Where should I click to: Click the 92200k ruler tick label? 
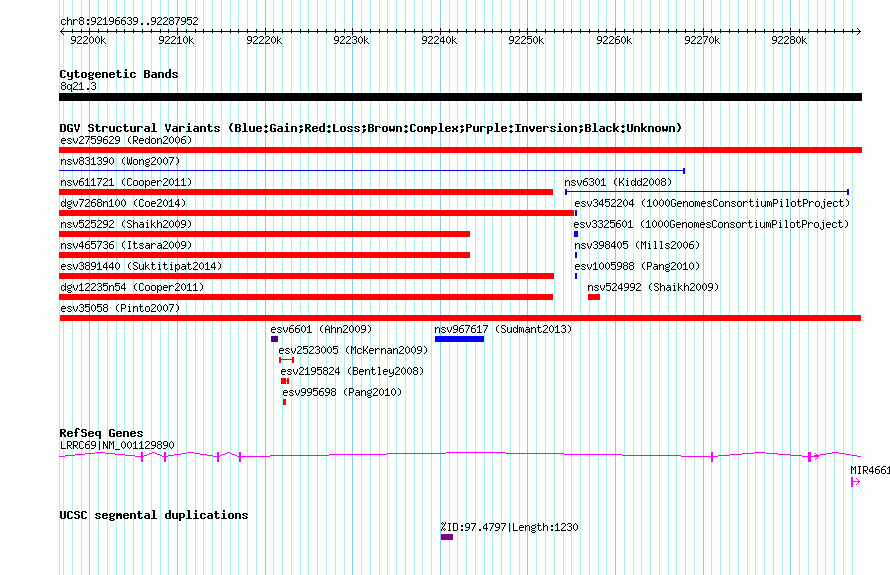coord(88,40)
